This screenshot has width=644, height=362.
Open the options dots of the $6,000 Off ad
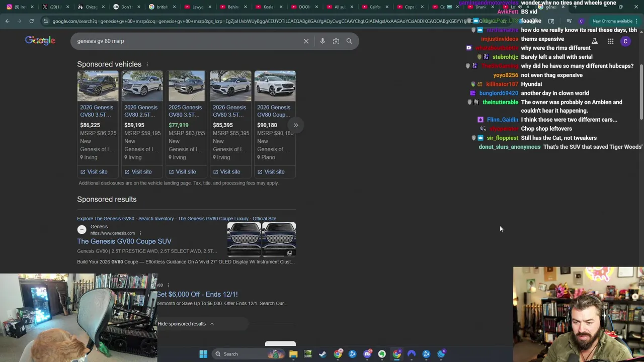tap(168, 286)
